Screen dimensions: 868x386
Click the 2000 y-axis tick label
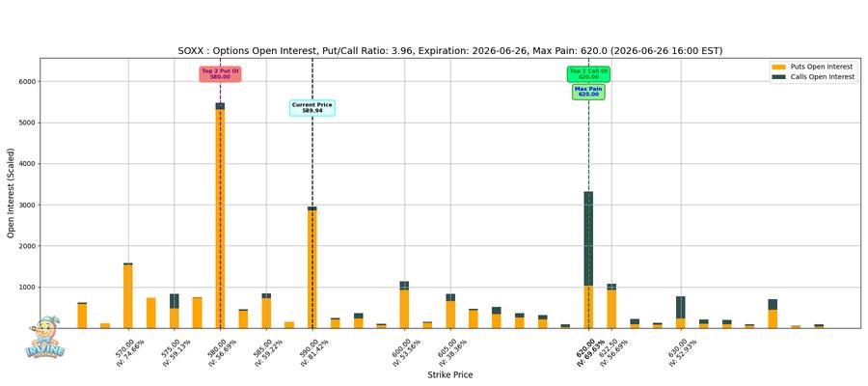27,246
